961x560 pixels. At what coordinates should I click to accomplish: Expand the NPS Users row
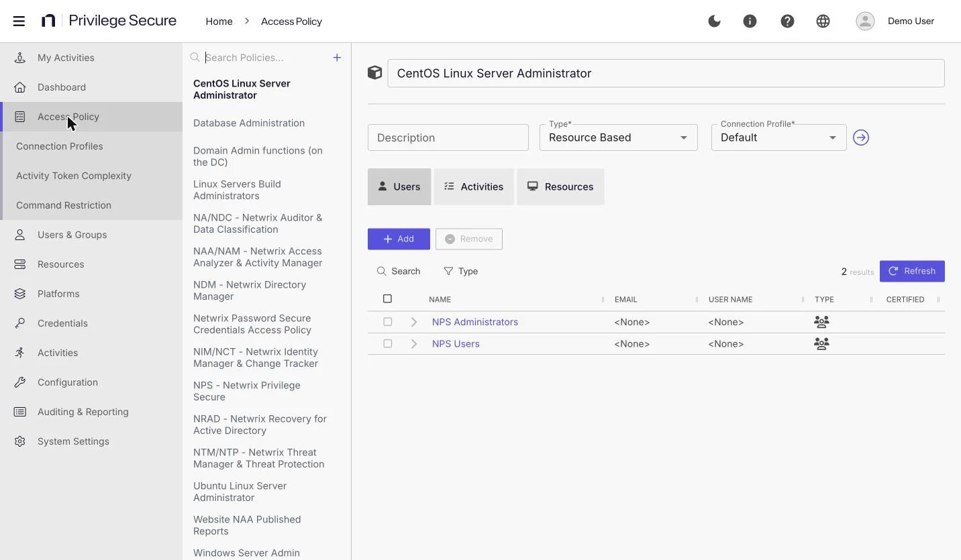(x=414, y=343)
